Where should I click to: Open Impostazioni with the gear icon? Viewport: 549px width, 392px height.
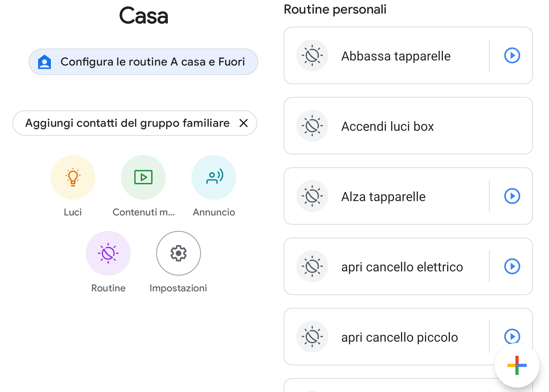(178, 253)
